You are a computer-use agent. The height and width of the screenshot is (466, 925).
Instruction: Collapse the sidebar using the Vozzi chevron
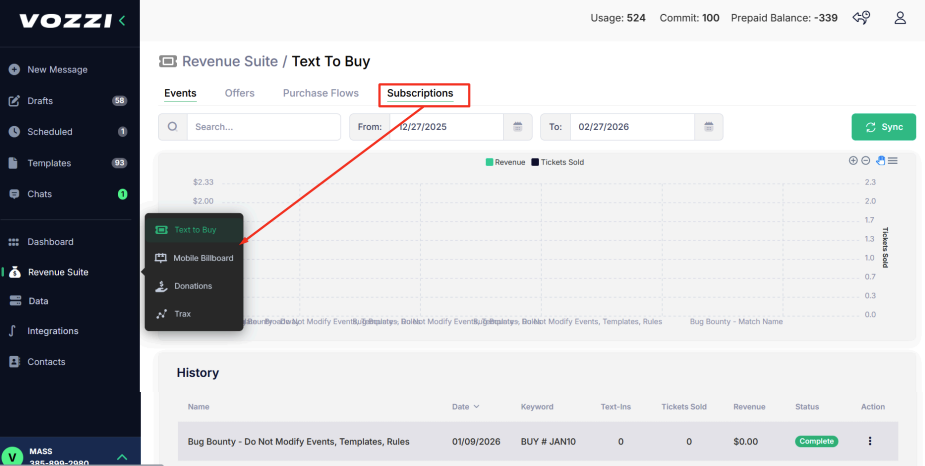[x=122, y=20]
